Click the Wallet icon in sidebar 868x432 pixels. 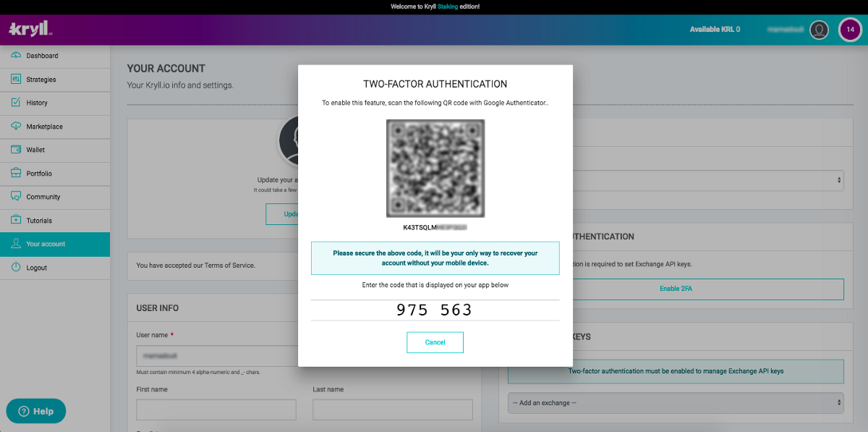[16, 150]
